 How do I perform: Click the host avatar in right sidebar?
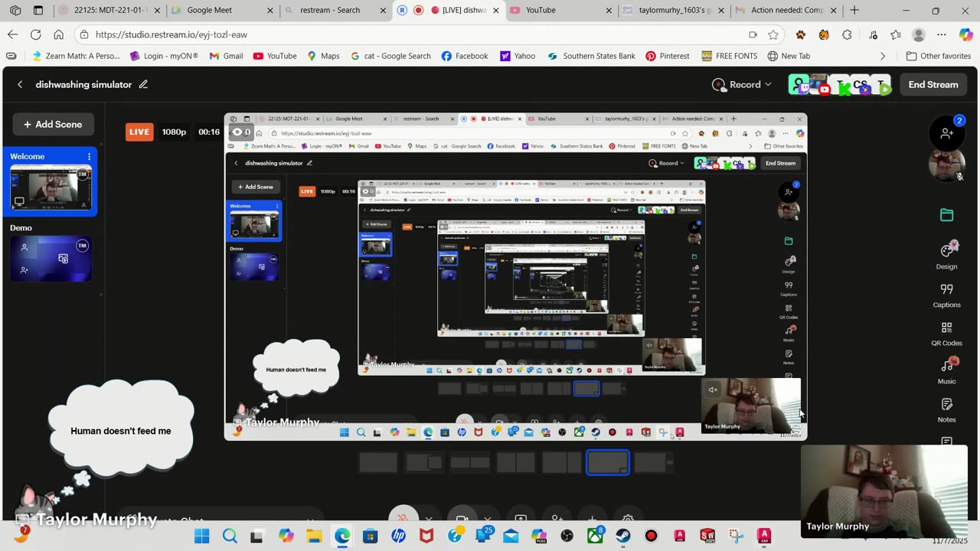click(x=946, y=166)
